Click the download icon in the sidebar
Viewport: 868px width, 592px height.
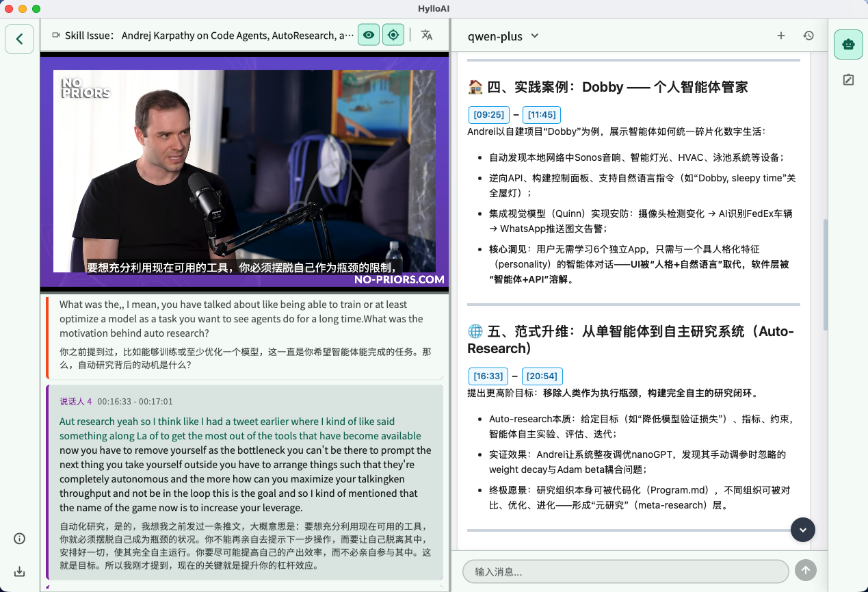(x=20, y=571)
